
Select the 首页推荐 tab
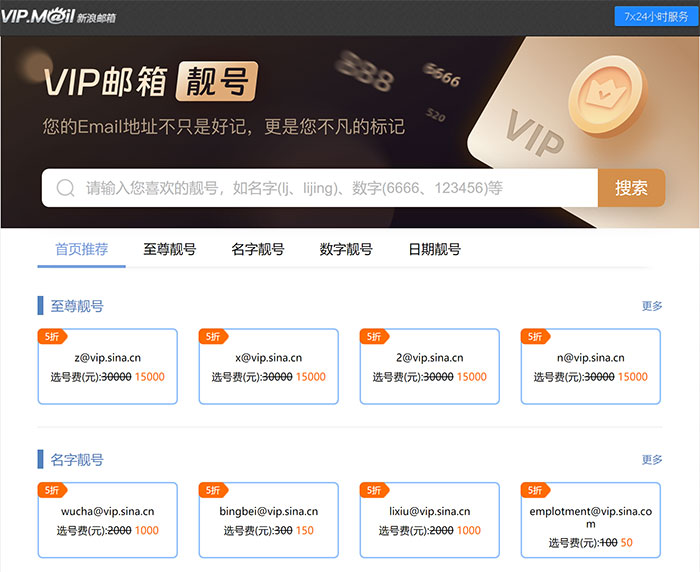82,249
